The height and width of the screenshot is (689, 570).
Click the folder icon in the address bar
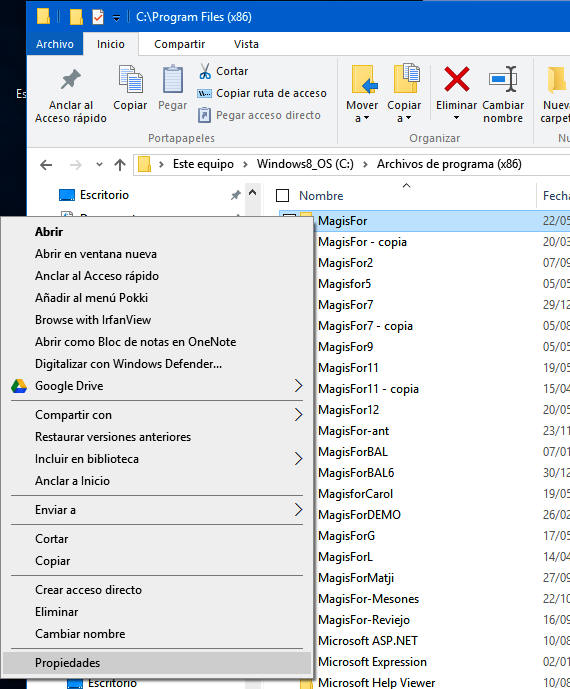(145, 164)
